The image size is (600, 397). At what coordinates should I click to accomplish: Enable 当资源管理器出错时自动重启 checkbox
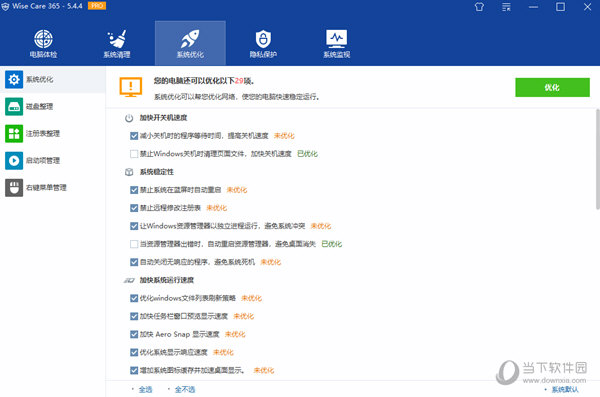(x=134, y=244)
